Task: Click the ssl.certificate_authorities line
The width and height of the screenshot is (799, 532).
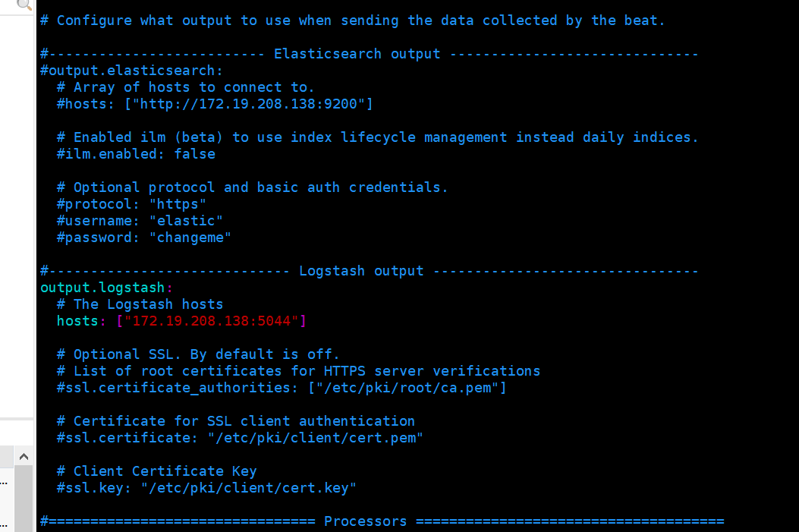Action: click(282, 388)
